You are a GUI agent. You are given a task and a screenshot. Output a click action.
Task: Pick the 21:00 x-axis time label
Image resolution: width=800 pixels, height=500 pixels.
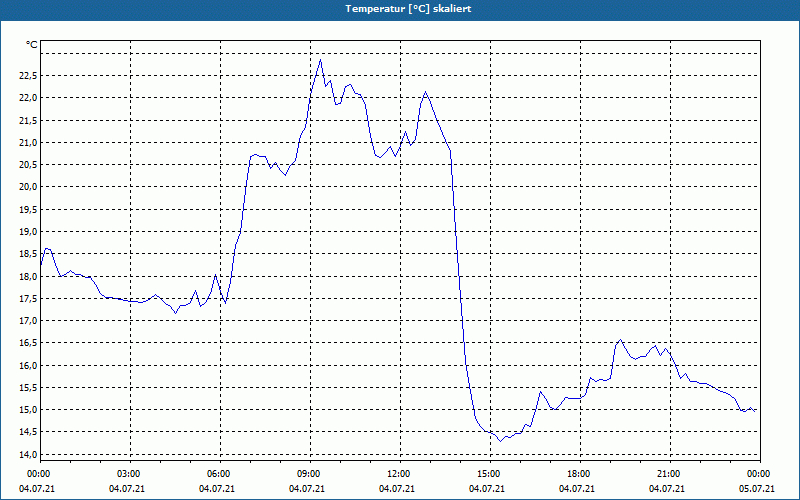coord(670,474)
